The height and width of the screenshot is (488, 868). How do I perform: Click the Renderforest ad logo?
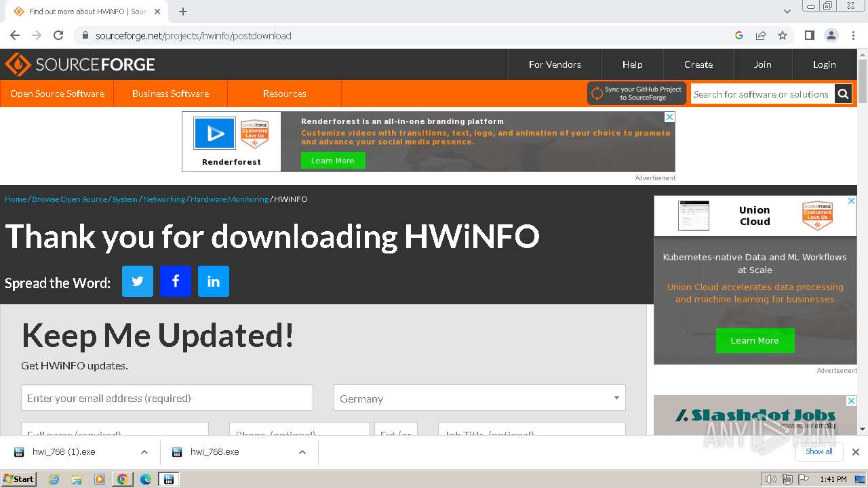(215, 133)
